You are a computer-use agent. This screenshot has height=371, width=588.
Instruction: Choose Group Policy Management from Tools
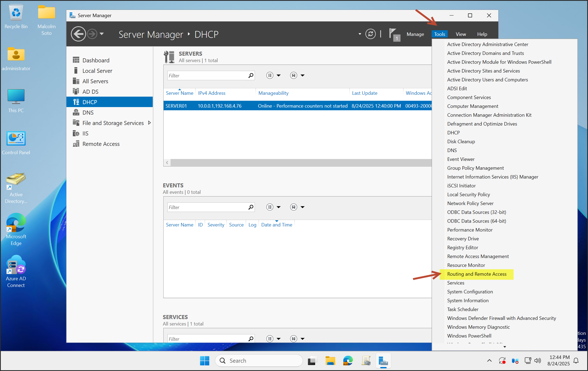pyautogui.click(x=475, y=168)
